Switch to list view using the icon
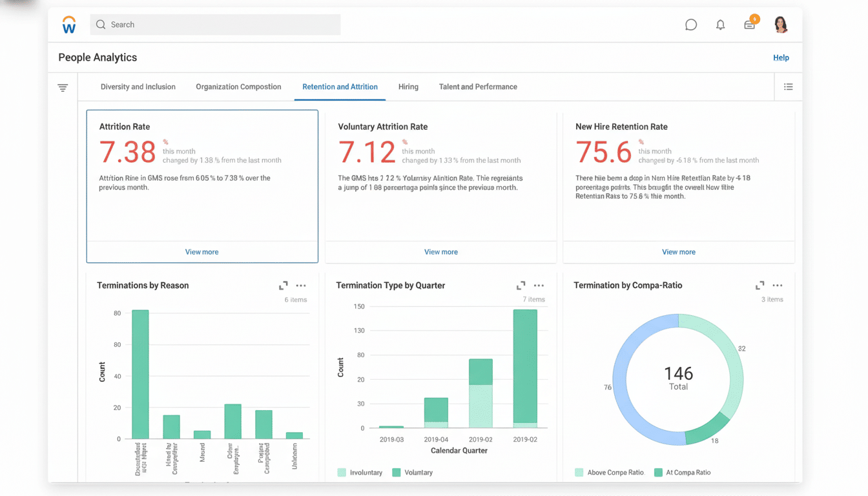The width and height of the screenshot is (868, 496). [x=788, y=87]
